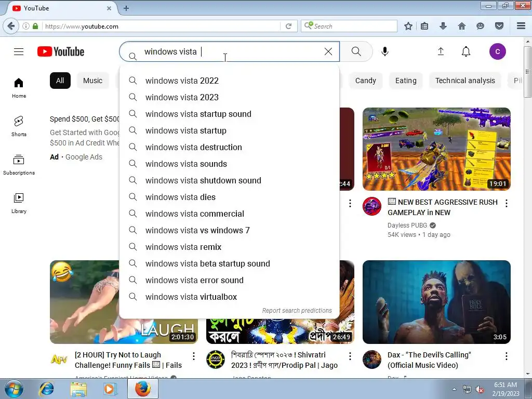Image resolution: width=532 pixels, height=399 pixels.
Task: Select the Technical analysis chip
Action: click(465, 81)
